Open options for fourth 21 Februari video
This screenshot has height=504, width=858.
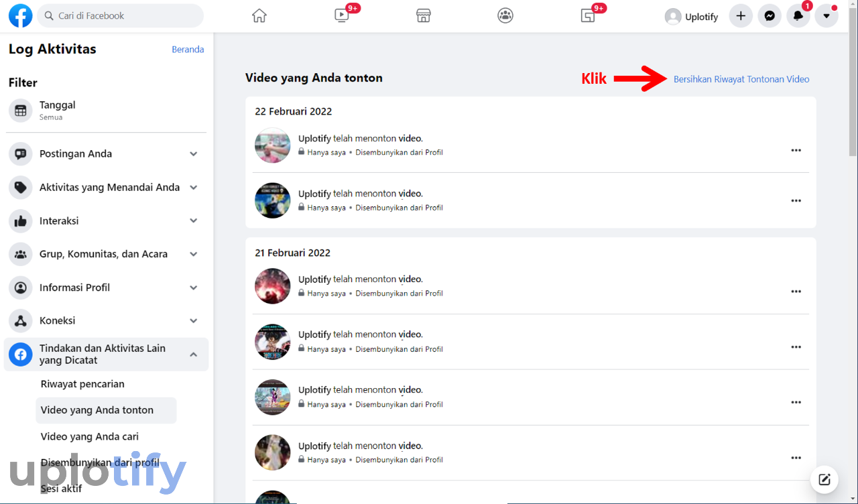point(796,458)
